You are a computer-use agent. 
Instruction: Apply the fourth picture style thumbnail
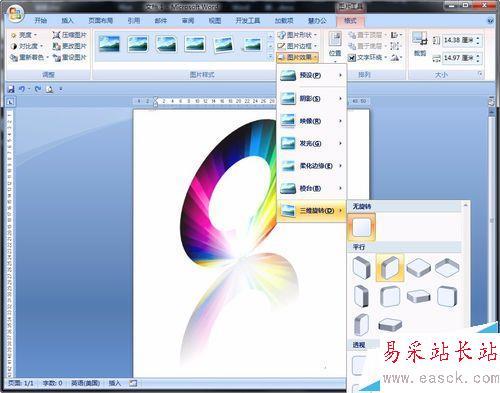tap(195, 44)
